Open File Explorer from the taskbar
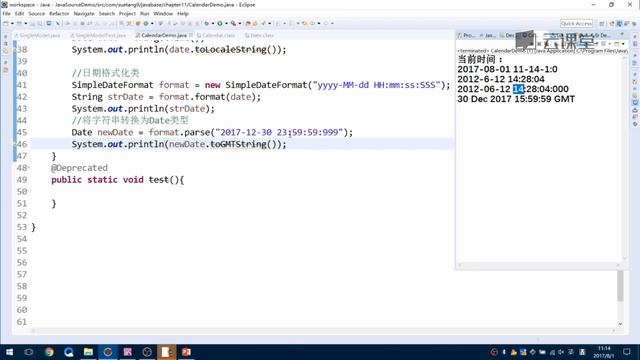Viewport: 640px width, 360px height. pos(88,352)
